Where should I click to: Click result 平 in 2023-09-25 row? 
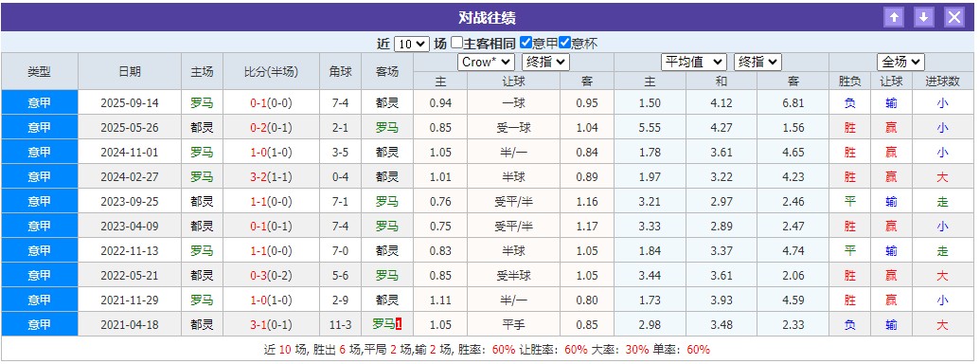tap(849, 202)
